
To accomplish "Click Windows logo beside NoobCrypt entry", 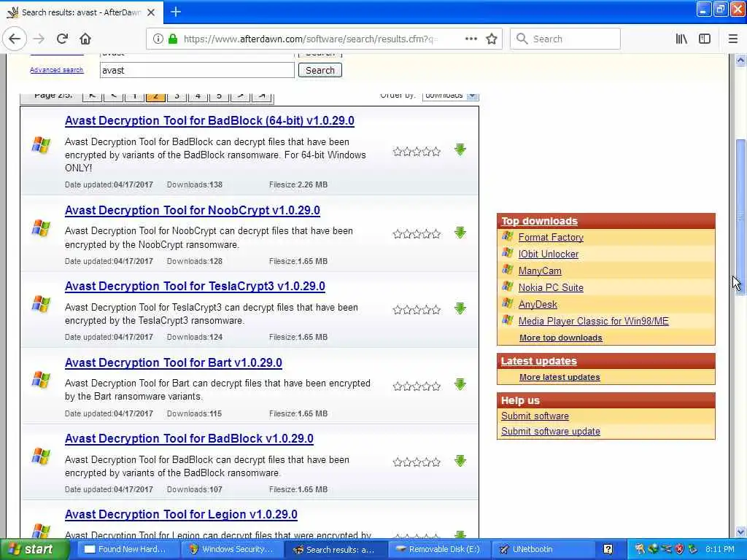I will [x=41, y=228].
